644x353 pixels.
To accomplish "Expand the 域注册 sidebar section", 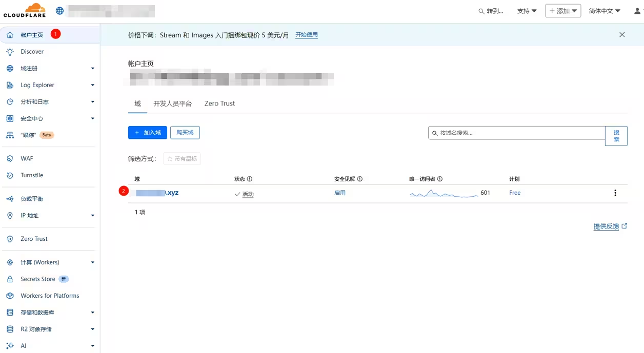I will [x=92, y=69].
